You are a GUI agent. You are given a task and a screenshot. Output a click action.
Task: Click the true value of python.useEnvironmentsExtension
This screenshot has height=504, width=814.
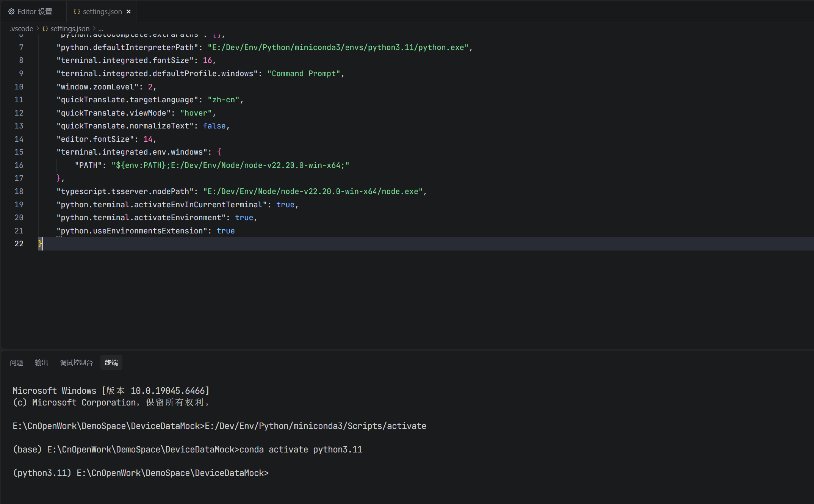pyautogui.click(x=226, y=231)
